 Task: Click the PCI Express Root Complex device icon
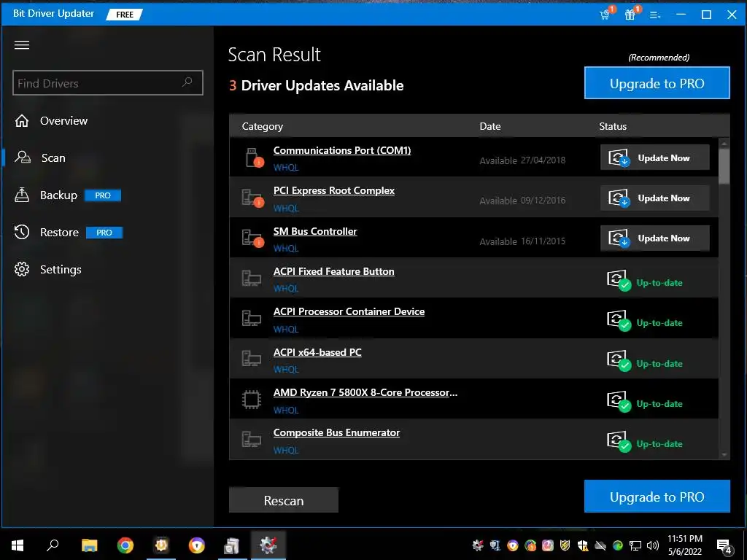point(252,198)
